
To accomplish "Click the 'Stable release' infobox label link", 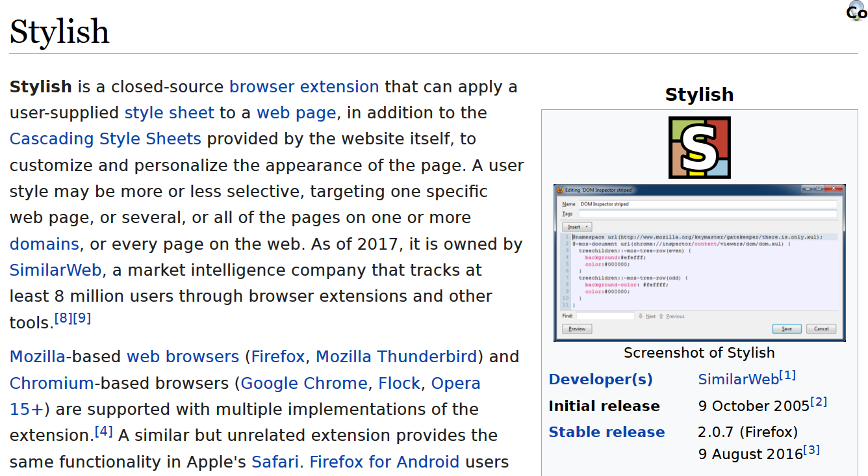I will point(607,432).
